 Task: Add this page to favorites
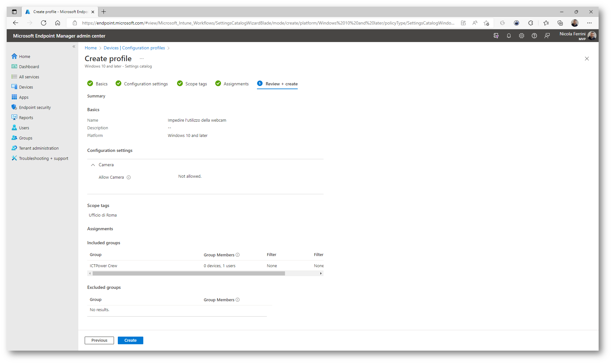point(486,23)
